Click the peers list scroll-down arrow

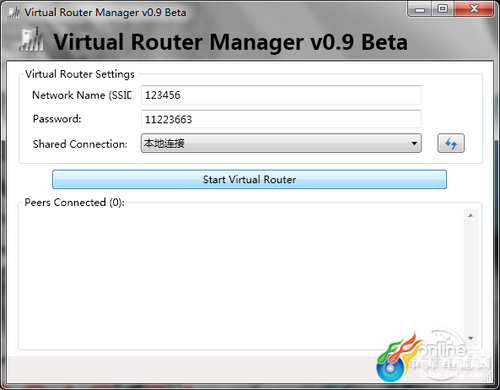point(471,338)
